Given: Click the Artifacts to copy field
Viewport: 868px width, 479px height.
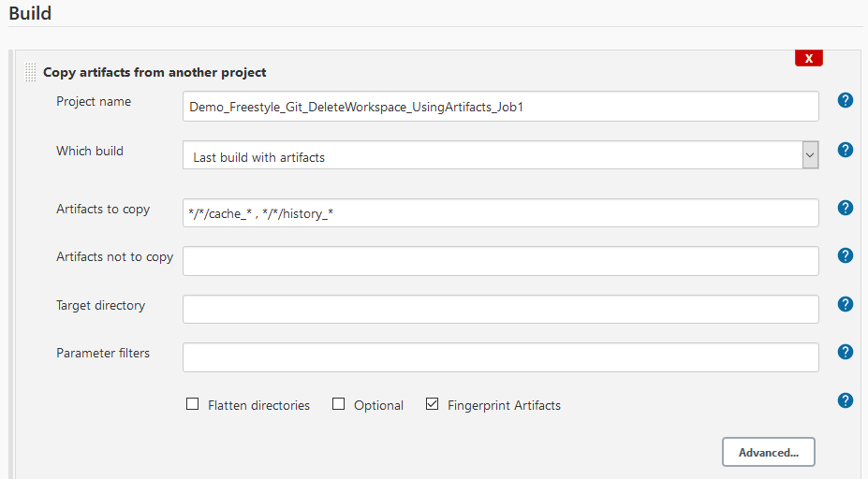Looking at the screenshot, I should (x=500, y=213).
